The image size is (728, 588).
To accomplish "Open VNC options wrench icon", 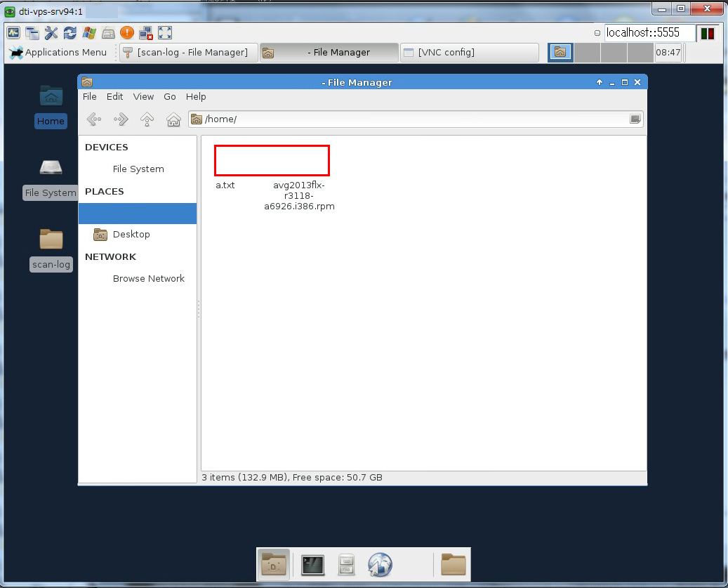I will tap(51, 32).
